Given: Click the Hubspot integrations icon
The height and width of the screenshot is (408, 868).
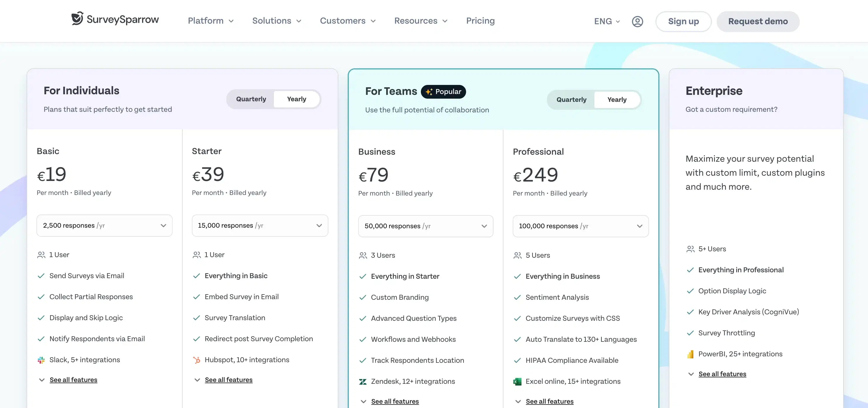Looking at the screenshot, I should coord(197,360).
